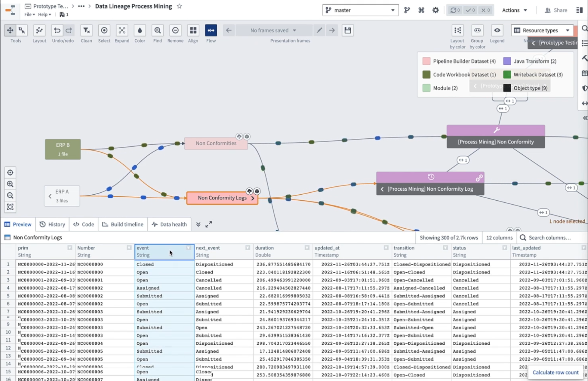Select the Non Conformities node
Image resolution: width=588 pixels, height=381 pixels.
216,144
